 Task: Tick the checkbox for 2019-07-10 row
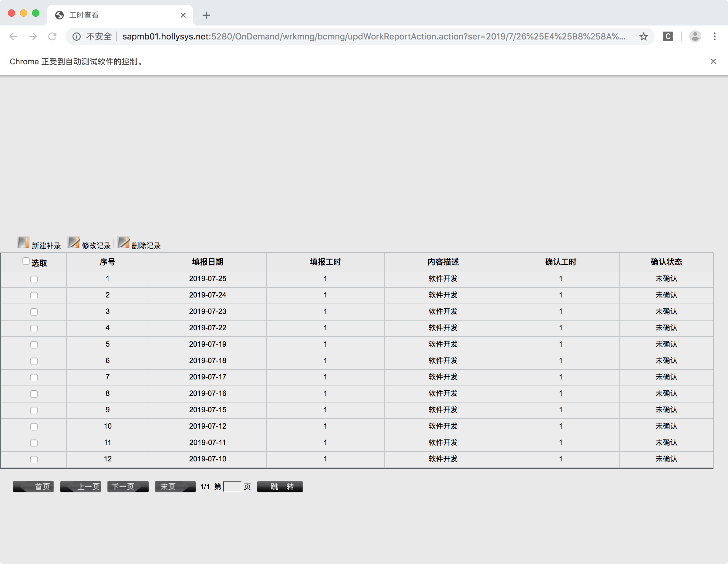click(x=34, y=460)
